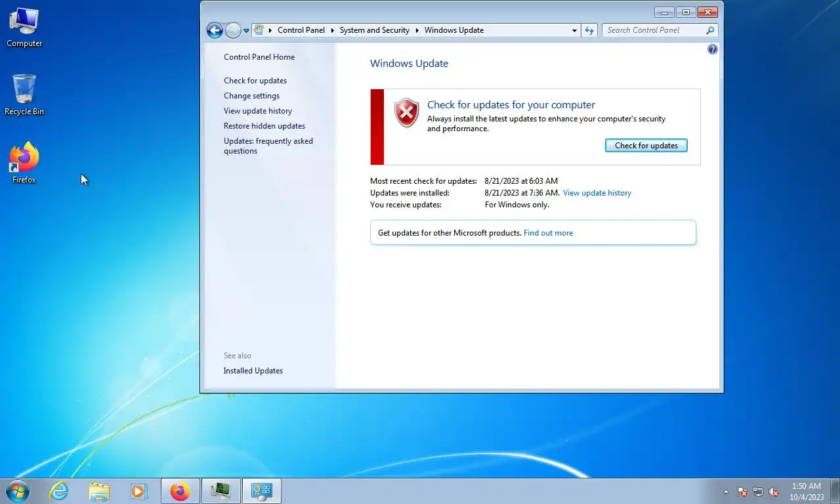
Task: Open the View update history link beside install date
Action: 597,193
